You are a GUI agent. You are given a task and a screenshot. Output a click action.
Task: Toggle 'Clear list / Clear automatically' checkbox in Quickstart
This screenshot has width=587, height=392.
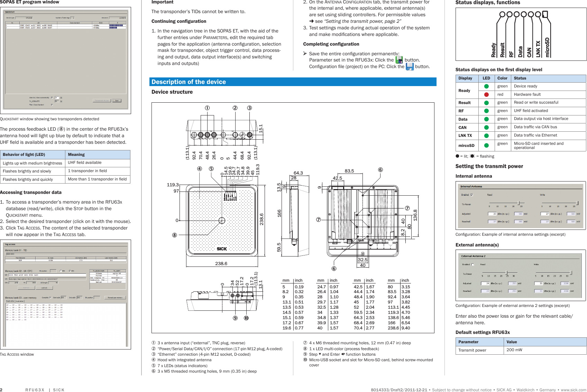coord(52,97)
